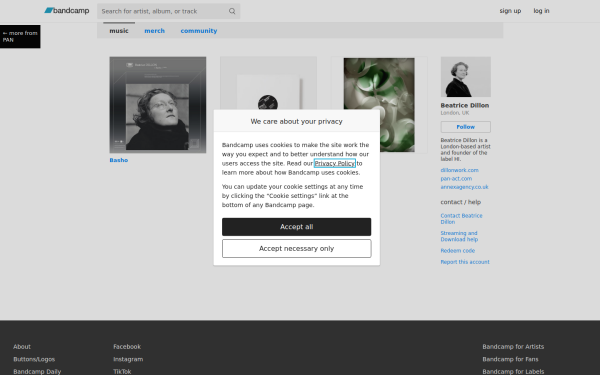Click the 'contact / help' heading
This screenshot has width=600, height=375.
pos(460,202)
